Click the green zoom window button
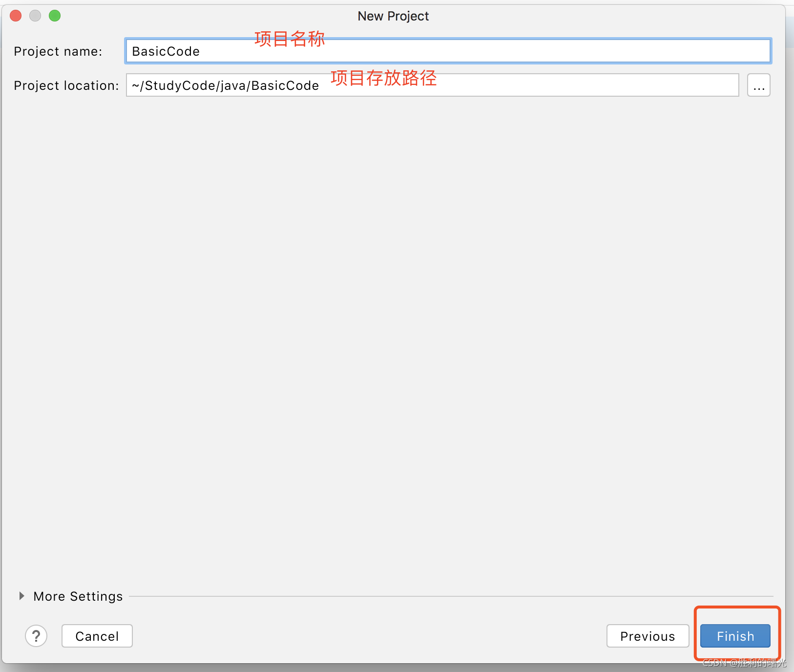The image size is (794, 672). click(55, 16)
